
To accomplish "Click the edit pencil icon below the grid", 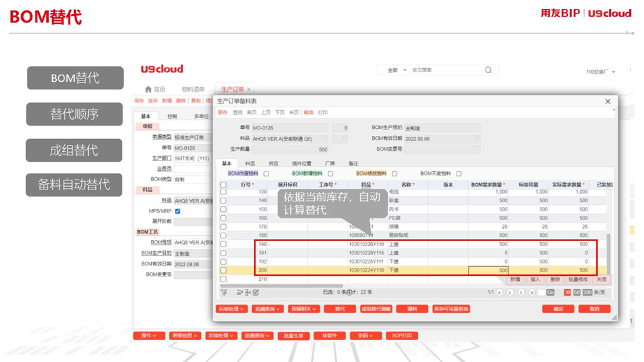I will [256, 292].
